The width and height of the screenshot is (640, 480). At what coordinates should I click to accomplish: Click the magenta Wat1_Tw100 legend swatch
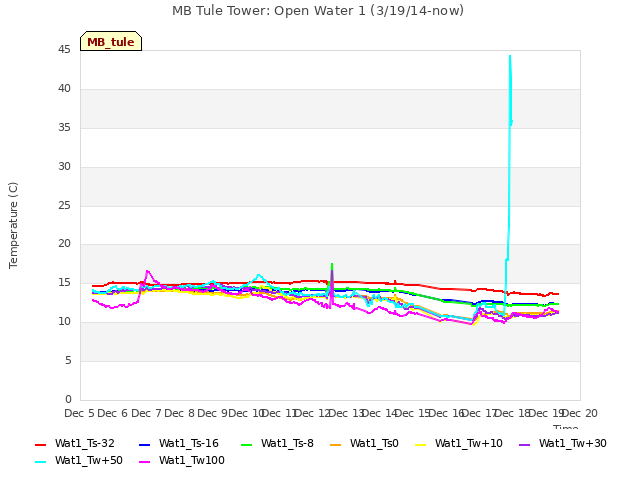(x=145, y=462)
